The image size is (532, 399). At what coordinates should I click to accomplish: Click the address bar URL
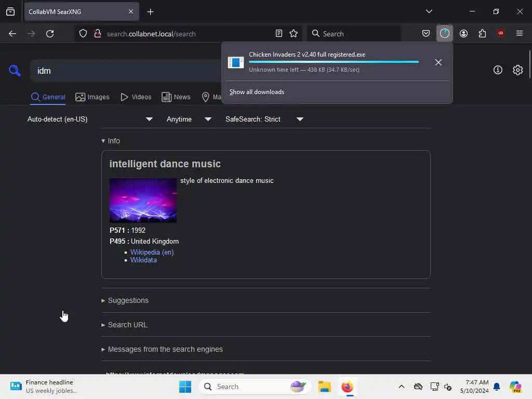coord(151,34)
